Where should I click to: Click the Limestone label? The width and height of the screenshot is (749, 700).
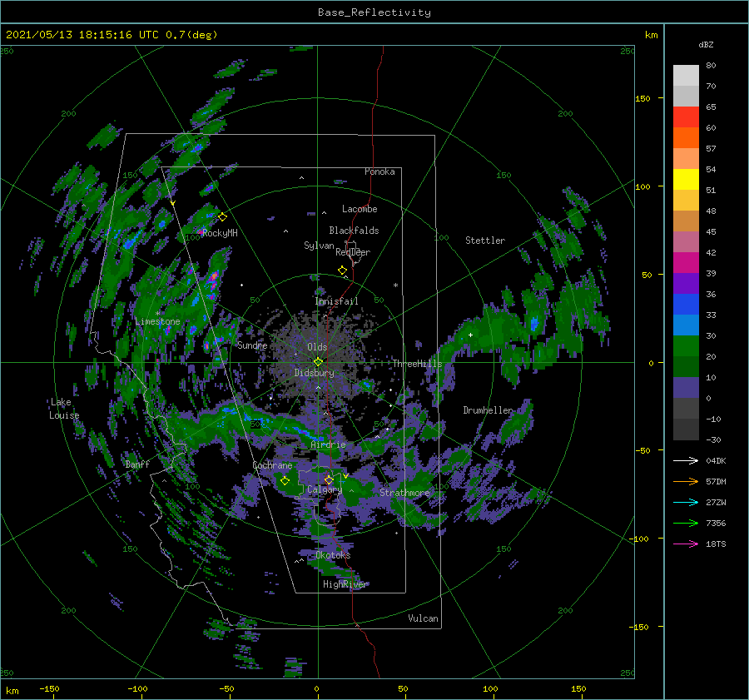coord(157,321)
